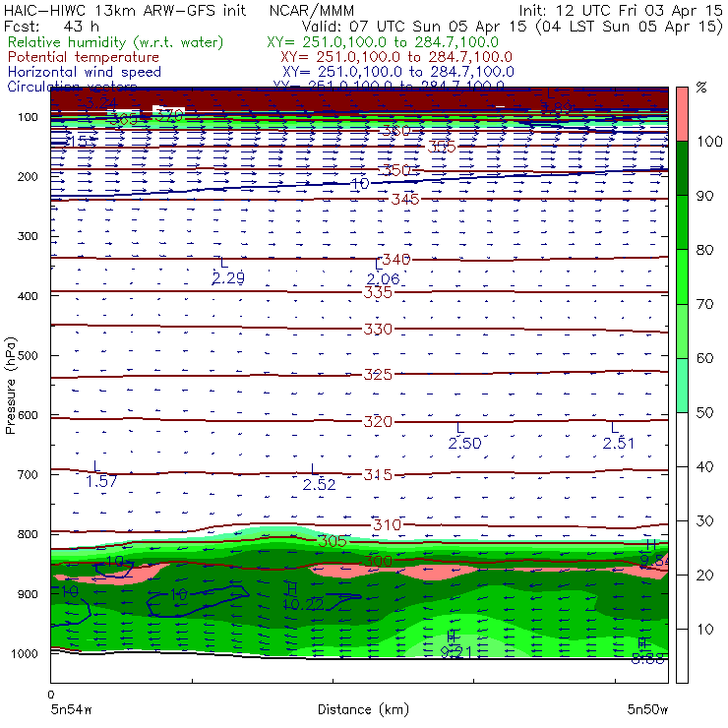This screenshot has height=728, width=728.
Task: Click the '5n50w' end coordinate label
Action: (647, 709)
